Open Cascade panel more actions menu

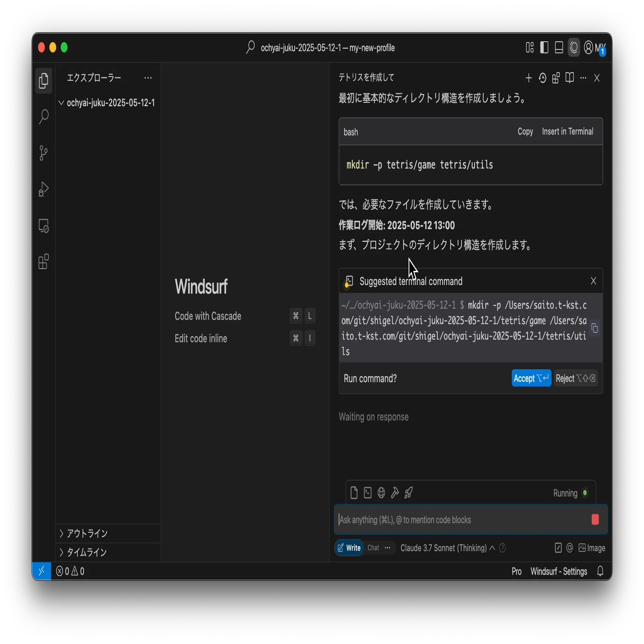coord(583,78)
